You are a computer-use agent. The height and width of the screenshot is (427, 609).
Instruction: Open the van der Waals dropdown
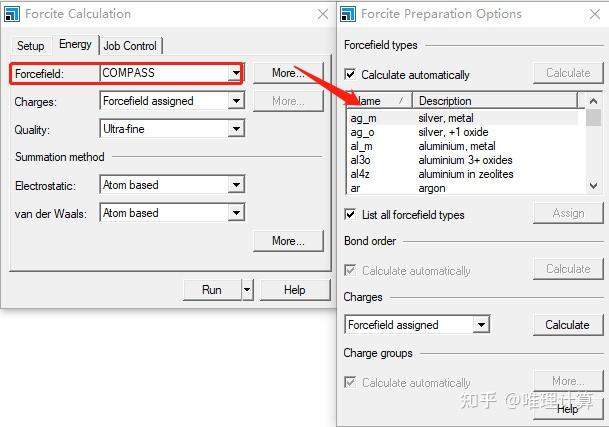[x=236, y=213]
